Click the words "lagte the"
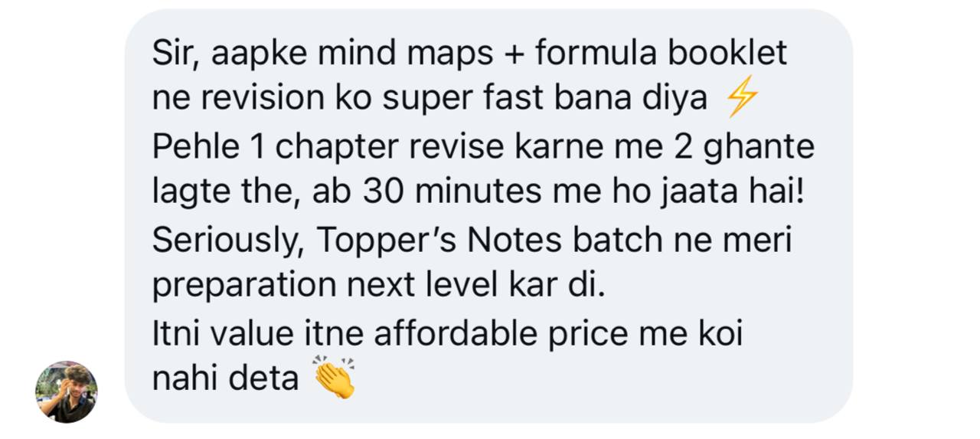The height and width of the screenshot is (439, 980). [x=220, y=192]
